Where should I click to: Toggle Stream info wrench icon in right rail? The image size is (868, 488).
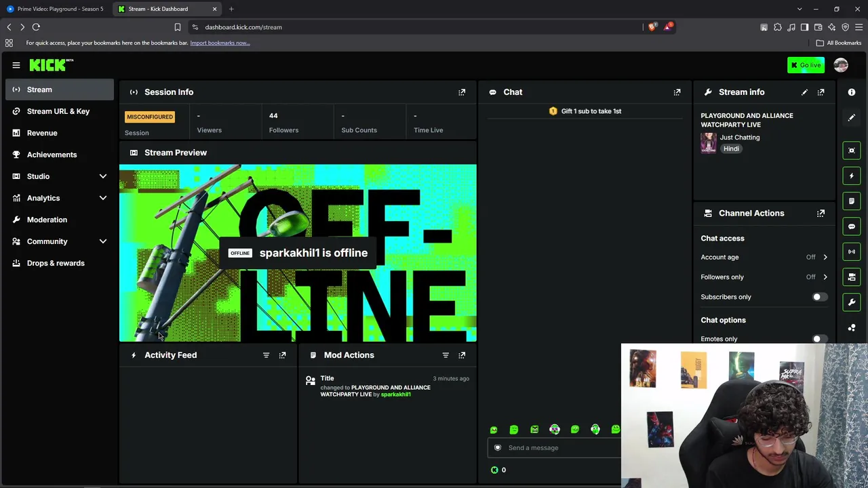[852, 302]
